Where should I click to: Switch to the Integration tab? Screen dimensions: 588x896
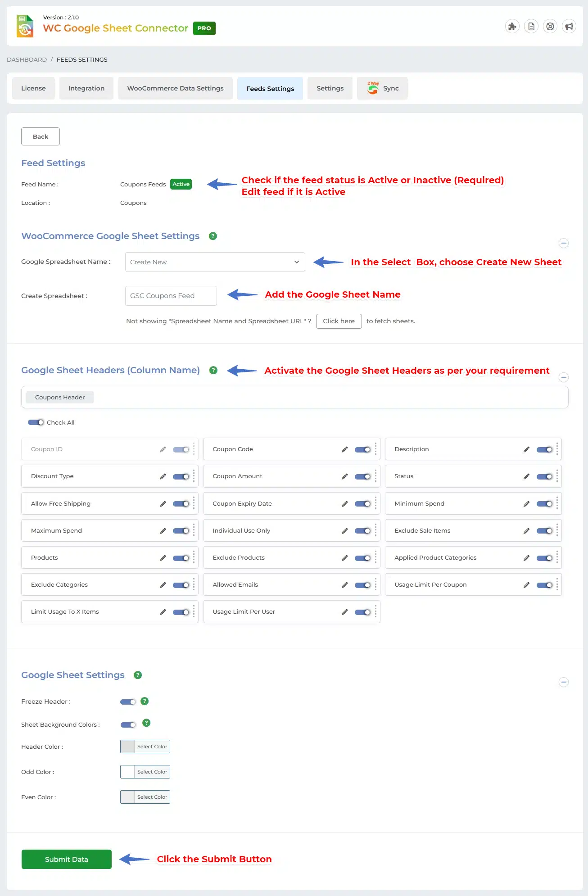point(86,88)
